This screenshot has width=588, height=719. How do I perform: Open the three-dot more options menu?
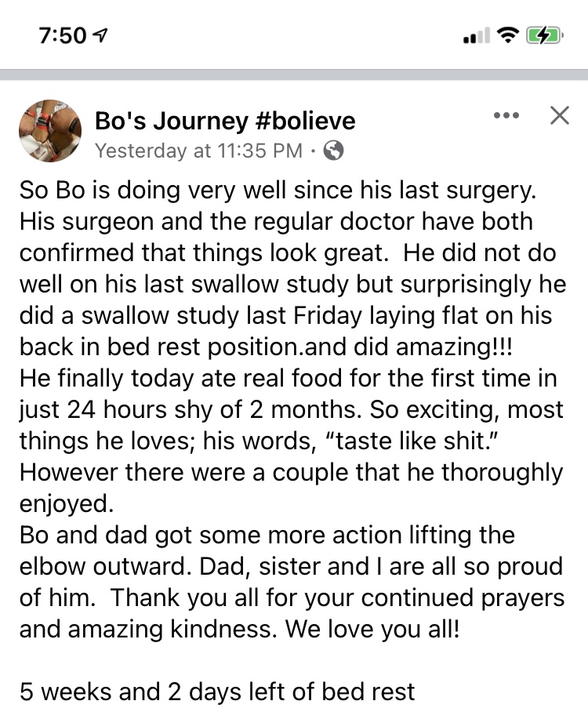[506, 115]
